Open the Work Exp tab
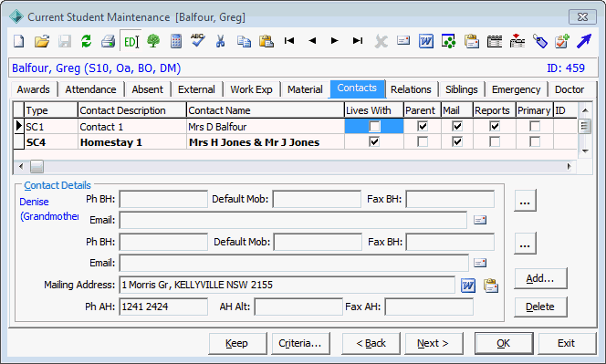 (252, 89)
